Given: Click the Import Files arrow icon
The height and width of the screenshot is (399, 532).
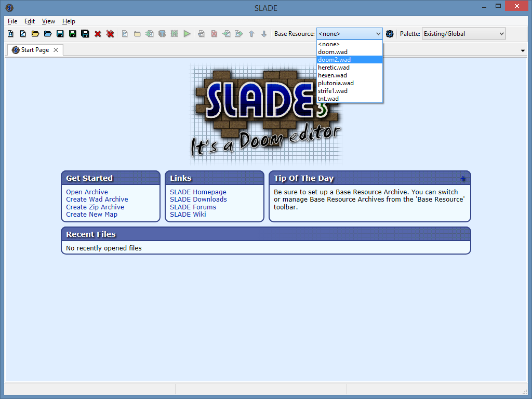Looking at the screenshot, I should click(150, 34).
